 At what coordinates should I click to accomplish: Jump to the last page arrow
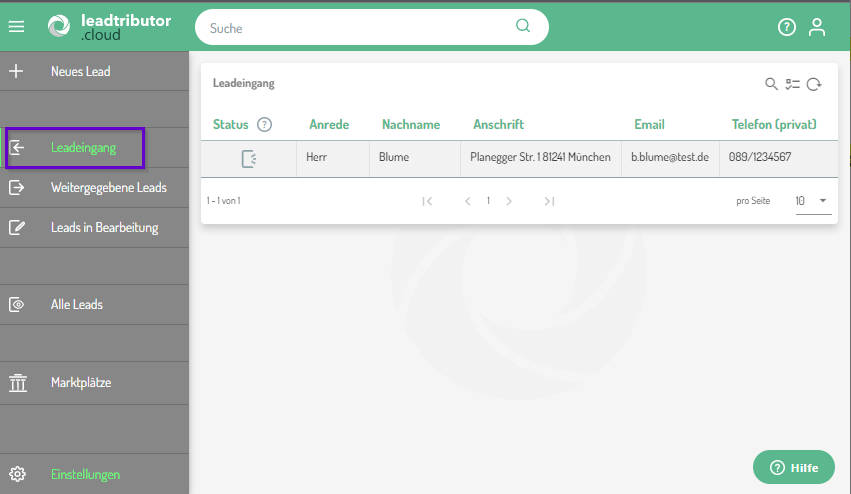click(x=549, y=201)
